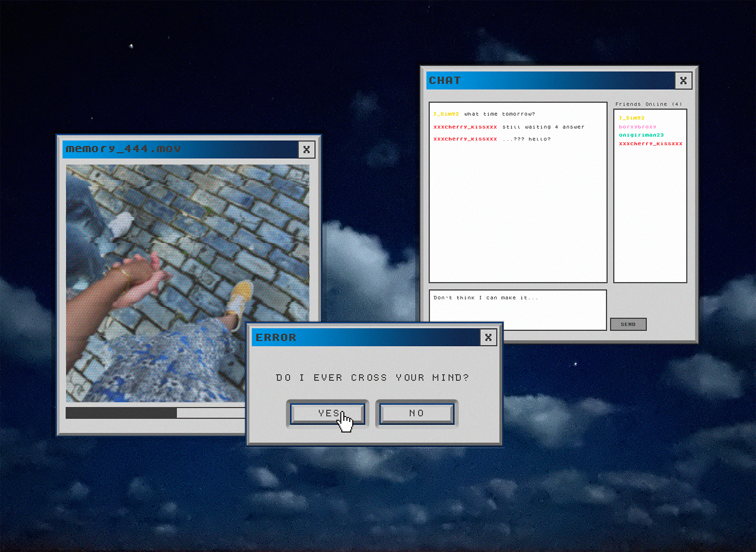Select xxxcherry_kissxxx in the Friends Online list
756x552 pixels.
pos(650,143)
